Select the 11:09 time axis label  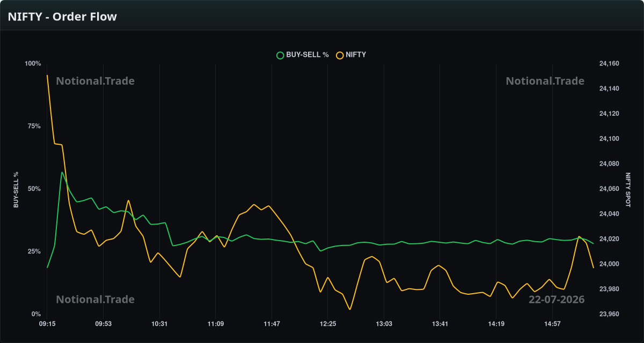215,324
